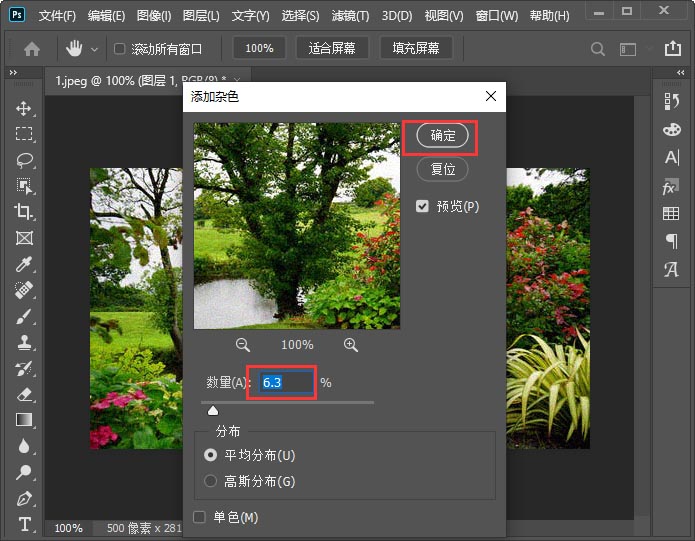Select Gaussian distribution (高斯分布) radio
The image size is (695, 541).
pyautogui.click(x=210, y=481)
